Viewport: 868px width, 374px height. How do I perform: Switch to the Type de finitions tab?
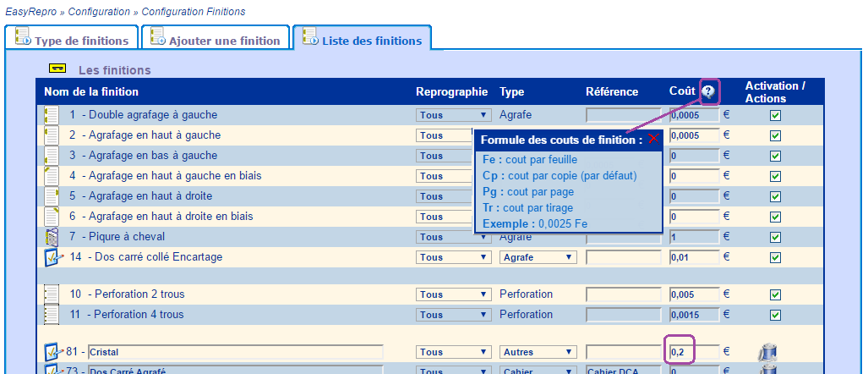click(71, 40)
